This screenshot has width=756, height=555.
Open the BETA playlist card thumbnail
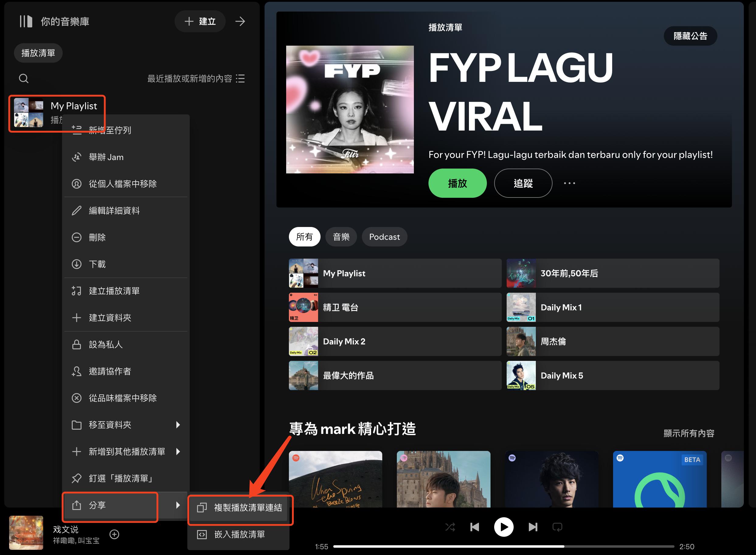click(x=660, y=480)
